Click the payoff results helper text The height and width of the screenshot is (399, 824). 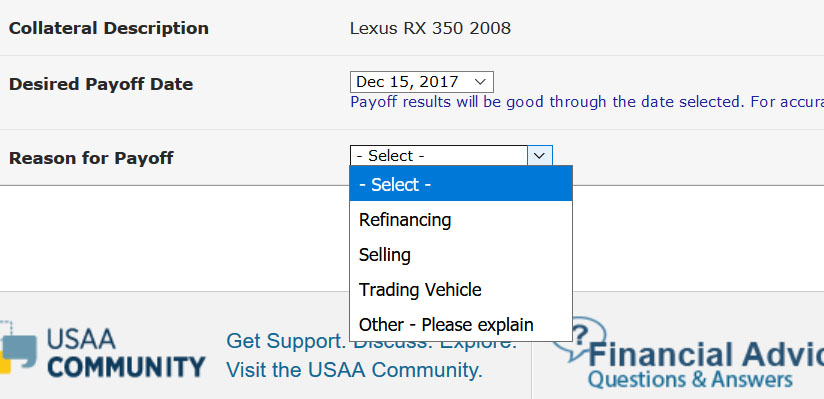(587, 101)
